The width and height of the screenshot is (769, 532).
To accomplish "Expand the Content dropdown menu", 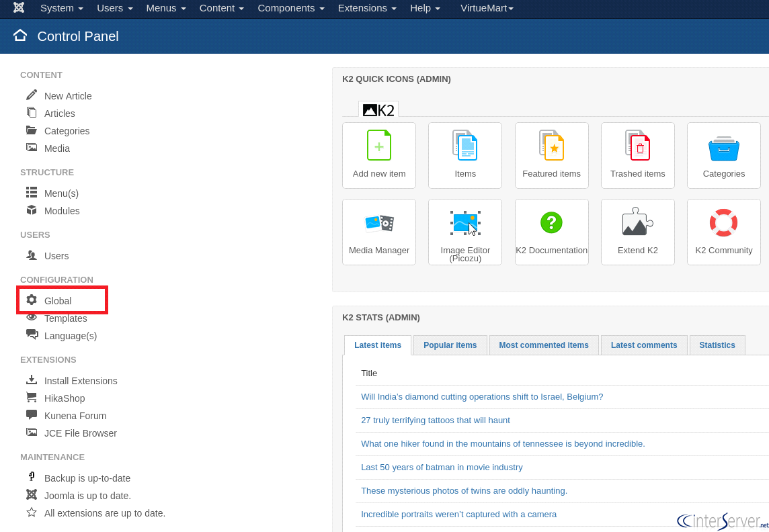I will (222, 8).
